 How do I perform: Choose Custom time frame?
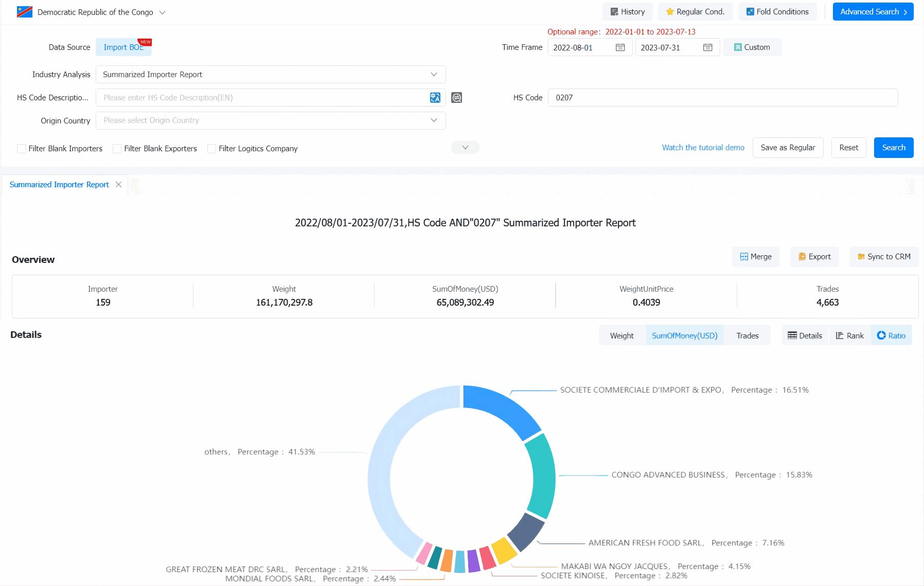tap(752, 47)
